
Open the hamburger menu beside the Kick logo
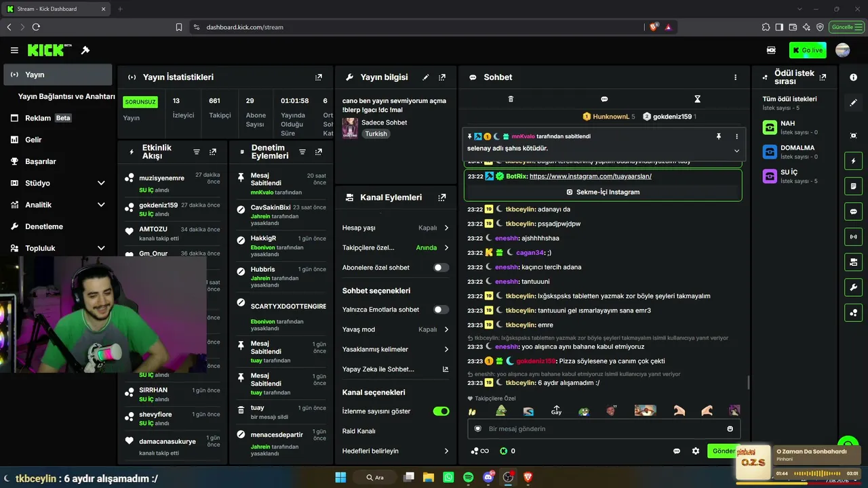click(x=14, y=50)
